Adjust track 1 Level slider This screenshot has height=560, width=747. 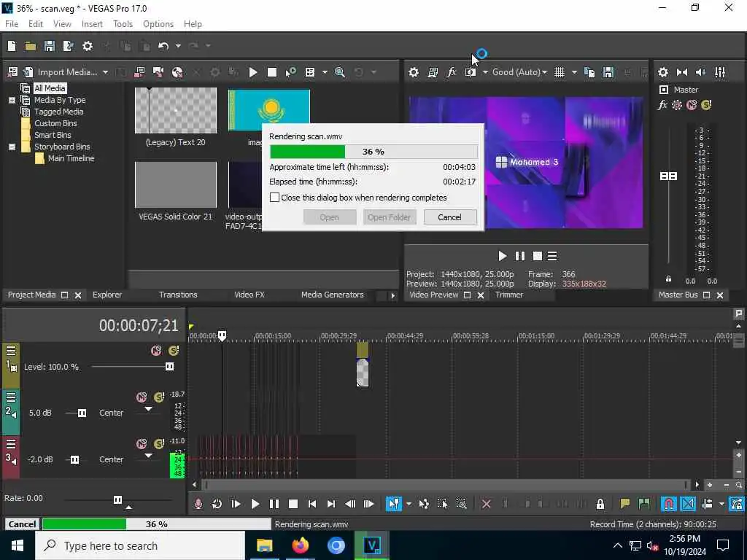[x=169, y=367]
